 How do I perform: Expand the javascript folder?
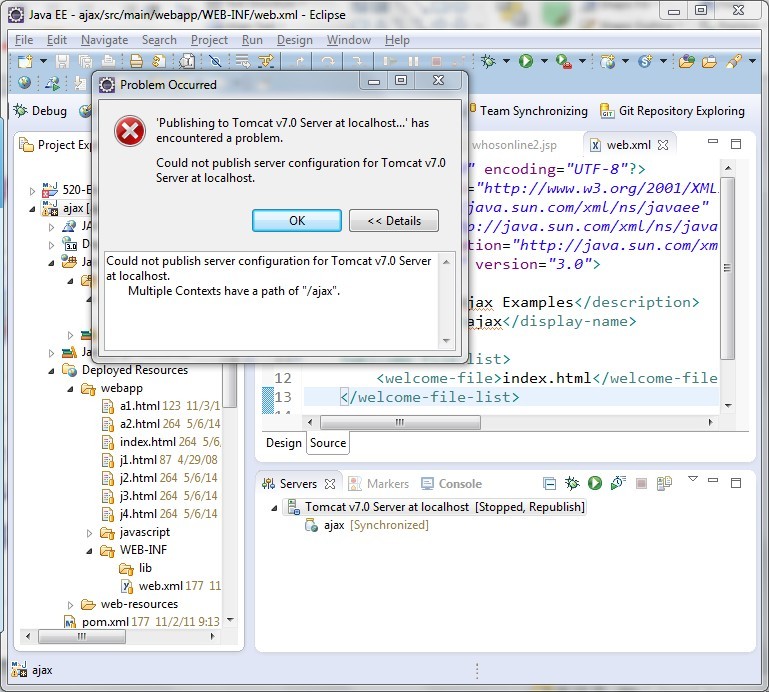(90, 533)
